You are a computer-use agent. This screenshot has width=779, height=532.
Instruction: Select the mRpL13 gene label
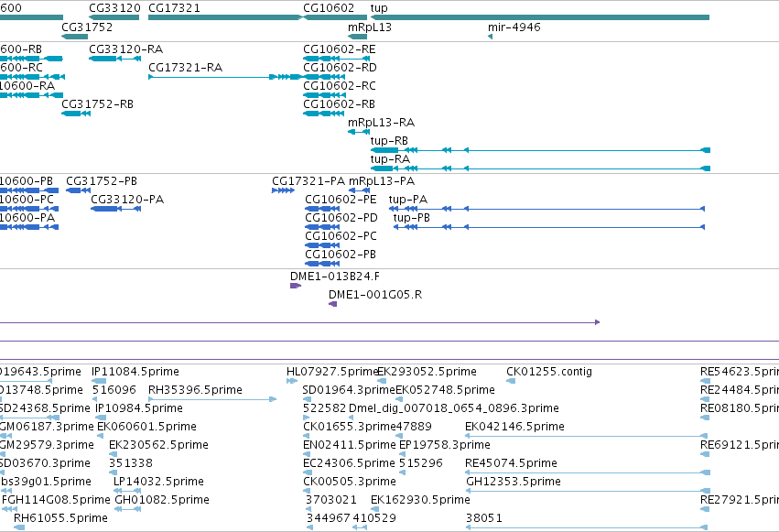(370, 27)
